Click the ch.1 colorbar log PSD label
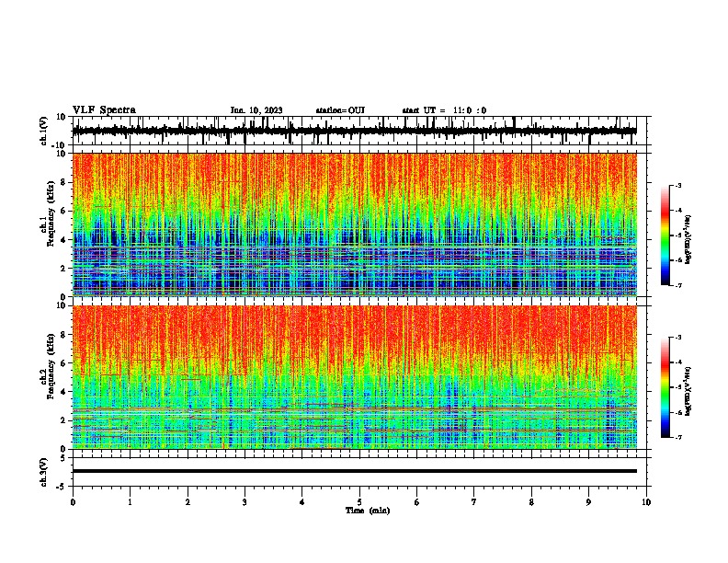Screen dimensions: 728x563 click(x=688, y=240)
